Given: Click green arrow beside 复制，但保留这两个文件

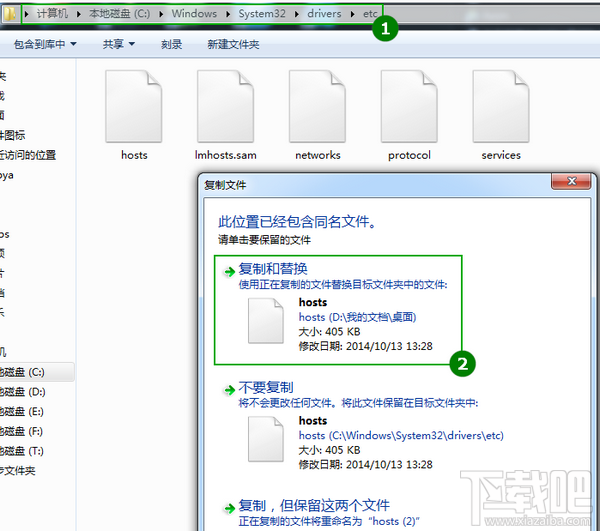Looking at the screenshot, I should point(230,508).
